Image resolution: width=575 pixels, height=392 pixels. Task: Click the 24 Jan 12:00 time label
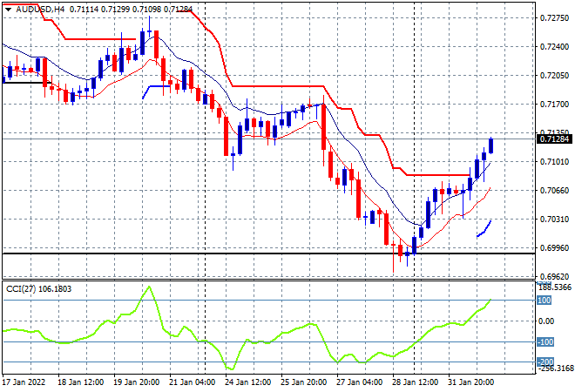click(x=248, y=382)
